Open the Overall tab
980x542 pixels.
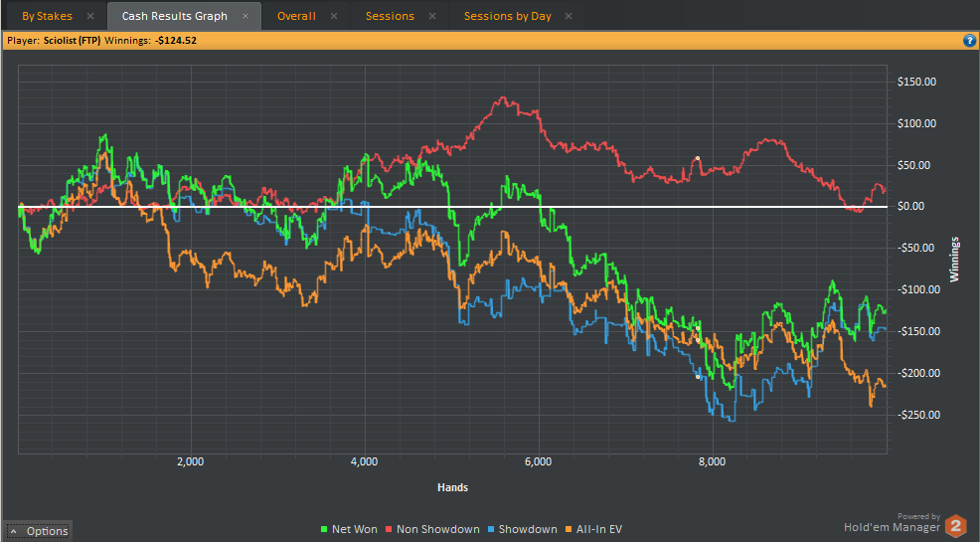tap(296, 16)
